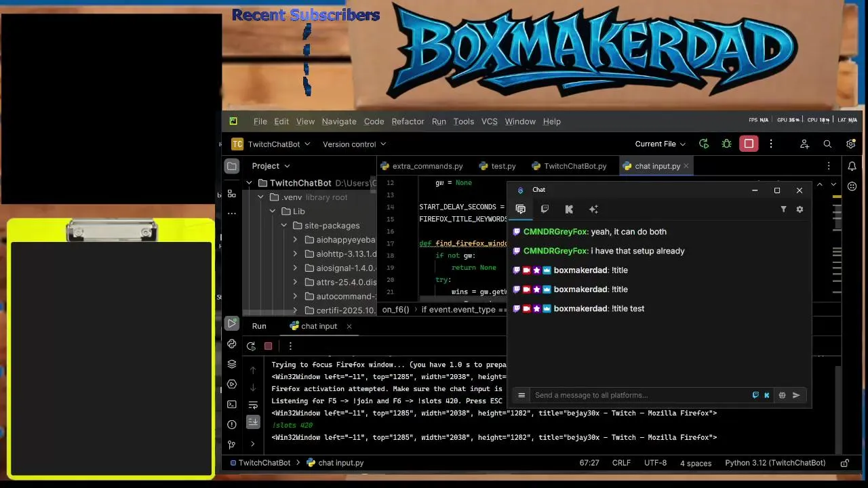Rerun chat input in Run panel

pyautogui.click(x=251, y=346)
